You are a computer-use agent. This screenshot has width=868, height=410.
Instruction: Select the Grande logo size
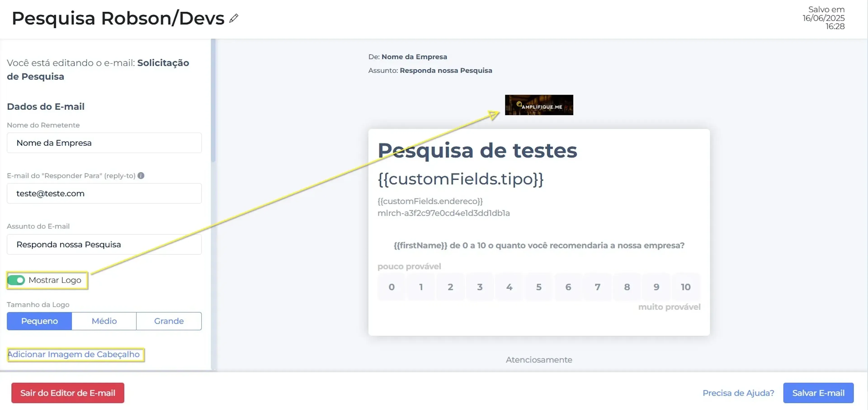coord(169,321)
